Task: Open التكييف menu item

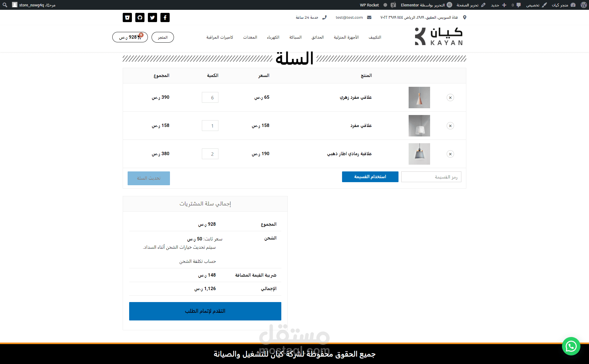Action: coord(375,37)
